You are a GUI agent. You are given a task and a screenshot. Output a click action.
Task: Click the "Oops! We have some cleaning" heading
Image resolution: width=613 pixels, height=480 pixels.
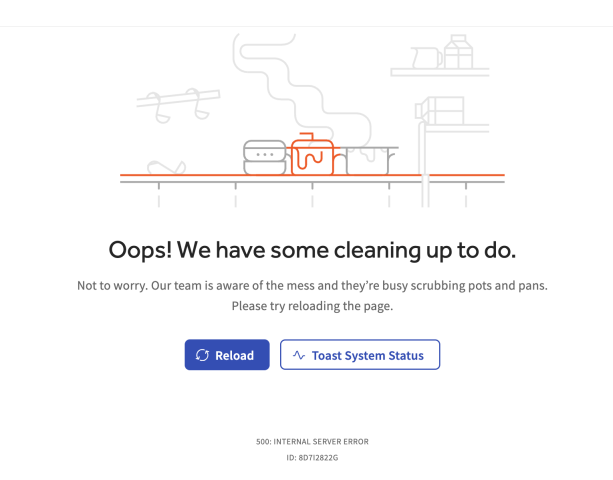point(312,250)
